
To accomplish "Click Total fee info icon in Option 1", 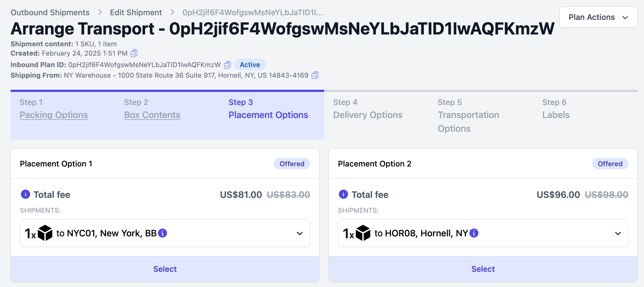I will click(25, 194).
